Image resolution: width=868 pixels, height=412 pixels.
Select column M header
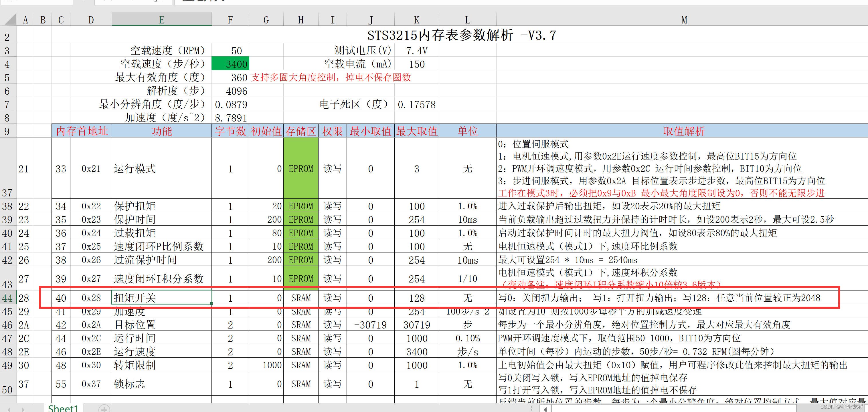(x=684, y=20)
